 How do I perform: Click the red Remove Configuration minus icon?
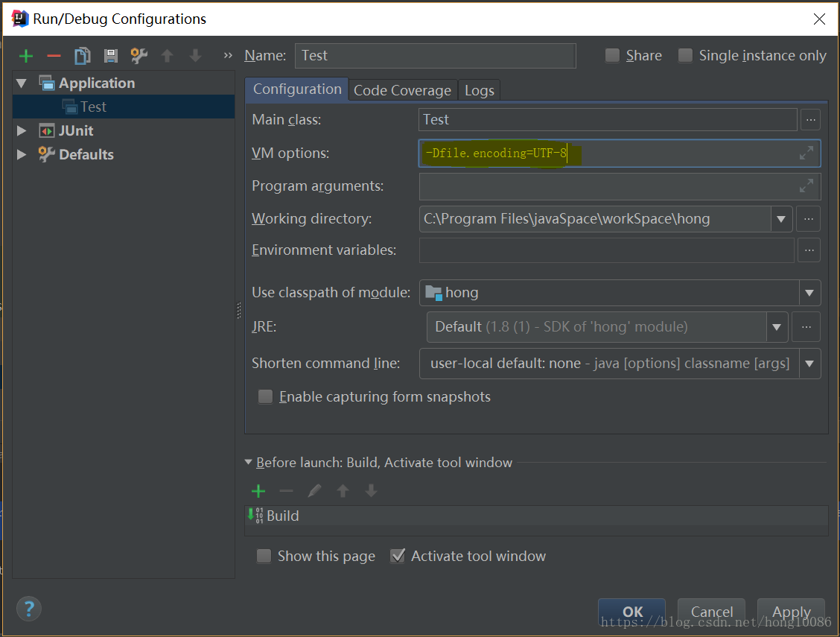coord(54,56)
